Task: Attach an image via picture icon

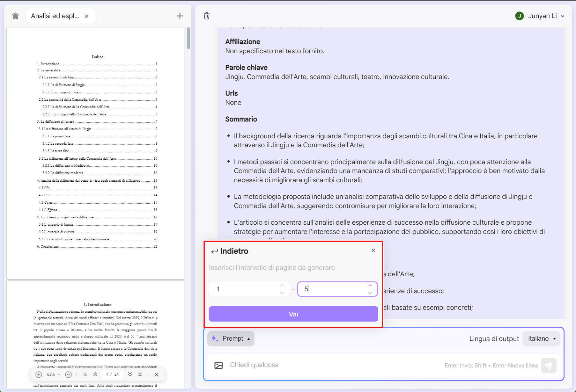Action: point(218,365)
